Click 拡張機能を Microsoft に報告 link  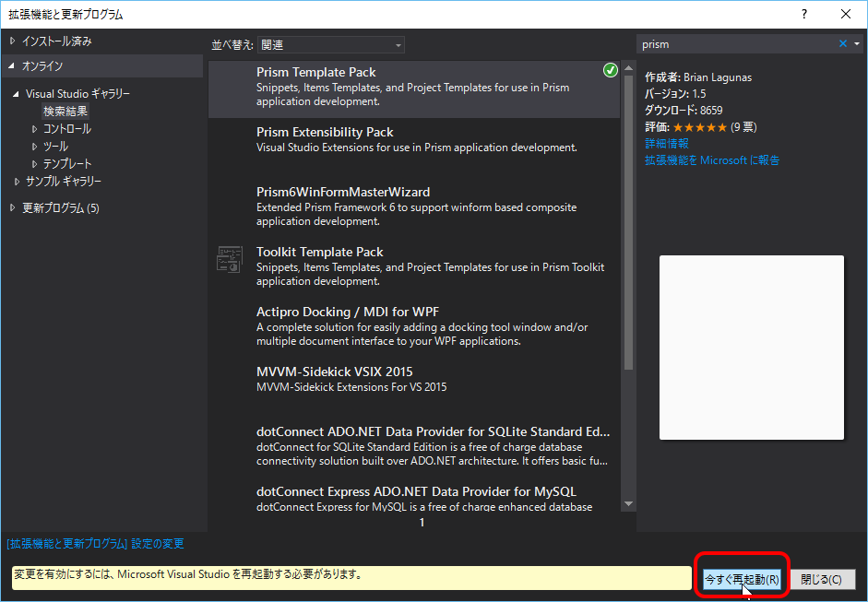point(712,159)
